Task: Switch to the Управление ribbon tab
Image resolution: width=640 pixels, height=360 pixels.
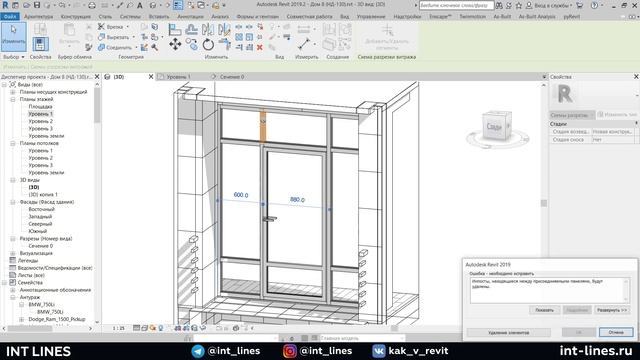Action: tap(371, 16)
